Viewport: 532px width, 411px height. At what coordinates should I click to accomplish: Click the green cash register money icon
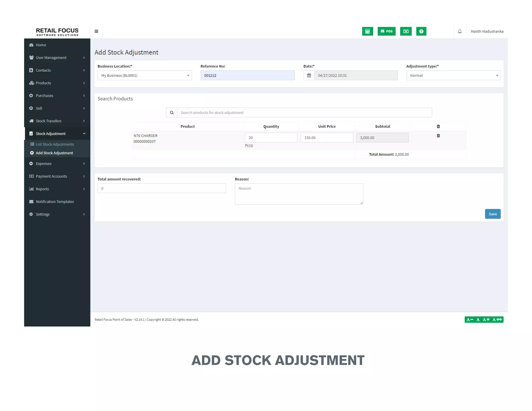tap(406, 31)
